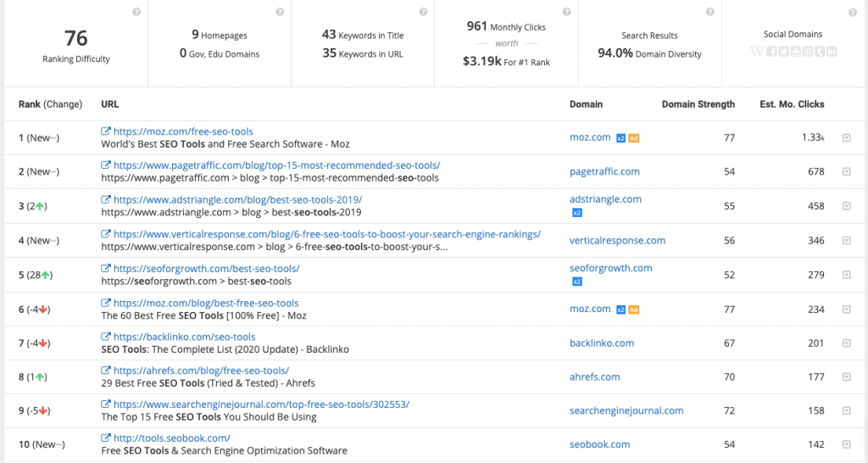Open help icon on Homepages card
This screenshot has height=463, width=868.
coord(280,12)
